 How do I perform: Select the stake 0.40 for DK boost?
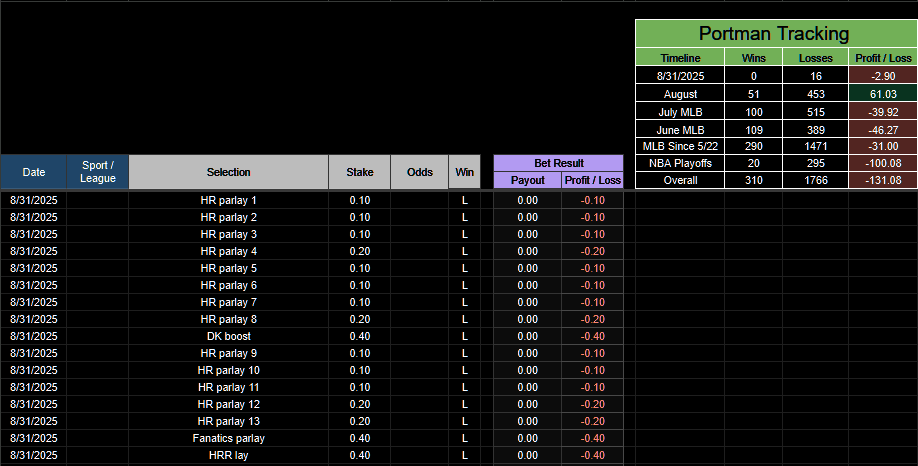pyautogui.click(x=359, y=336)
